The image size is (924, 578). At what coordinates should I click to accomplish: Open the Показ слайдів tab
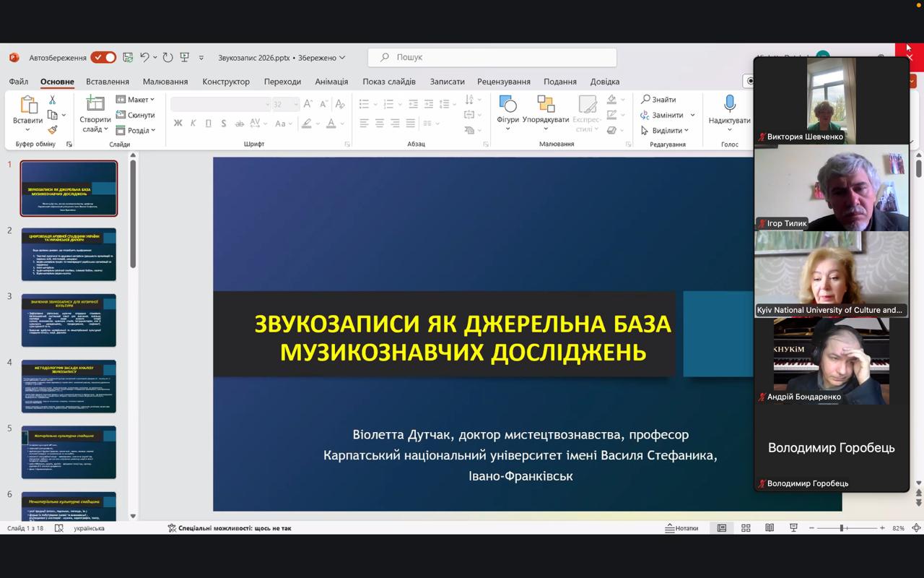(389, 82)
